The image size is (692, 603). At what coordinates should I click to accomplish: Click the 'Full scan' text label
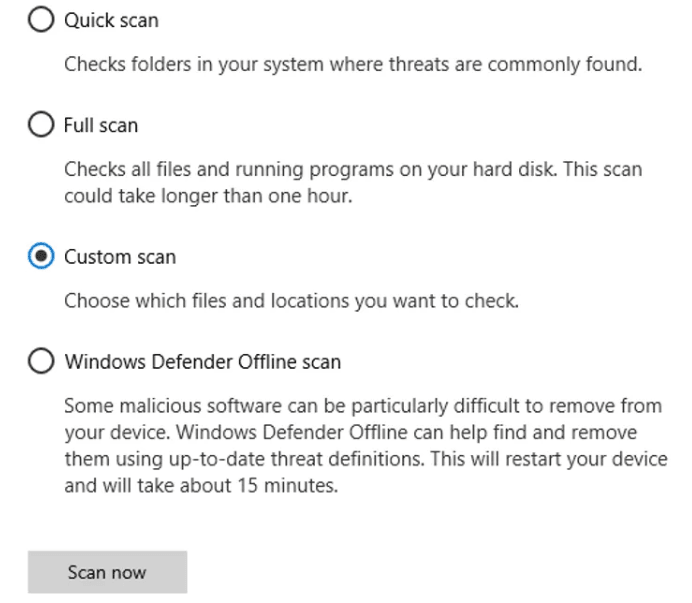tap(101, 125)
